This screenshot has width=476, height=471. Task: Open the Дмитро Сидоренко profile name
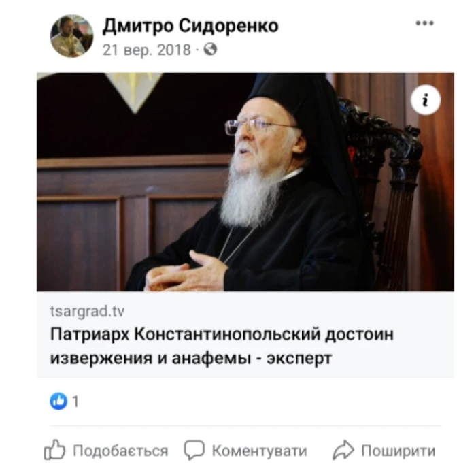coord(190,26)
